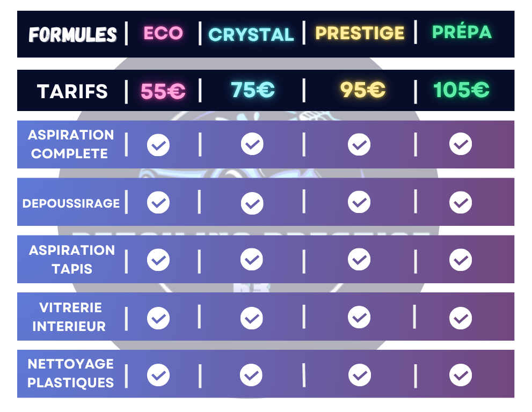Select the CRYSTAL formula heading
This screenshot has width=532, height=412.
click(x=251, y=35)
